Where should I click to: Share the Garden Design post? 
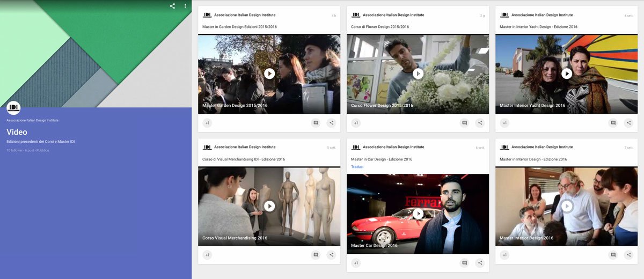coord(331,123)
